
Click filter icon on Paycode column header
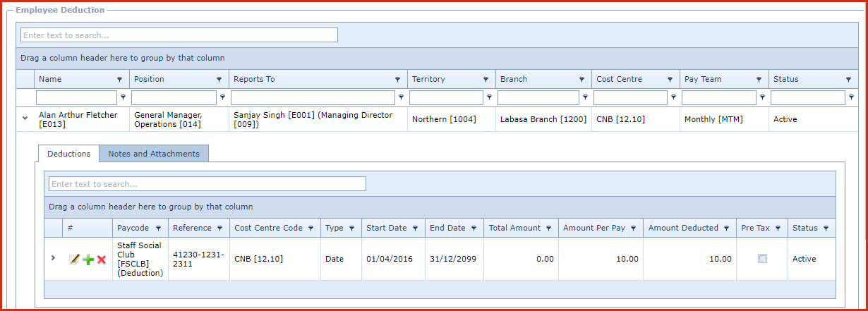click(x=158, y=228)
